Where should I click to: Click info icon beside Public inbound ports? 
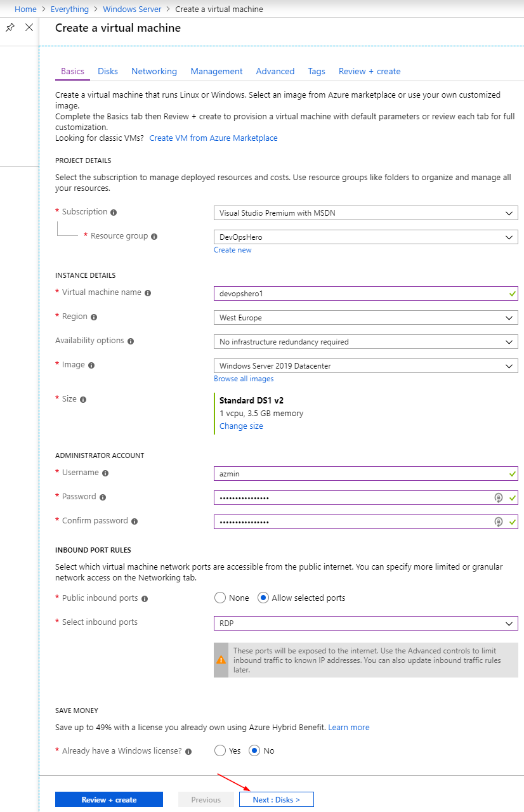pos(145,599)
